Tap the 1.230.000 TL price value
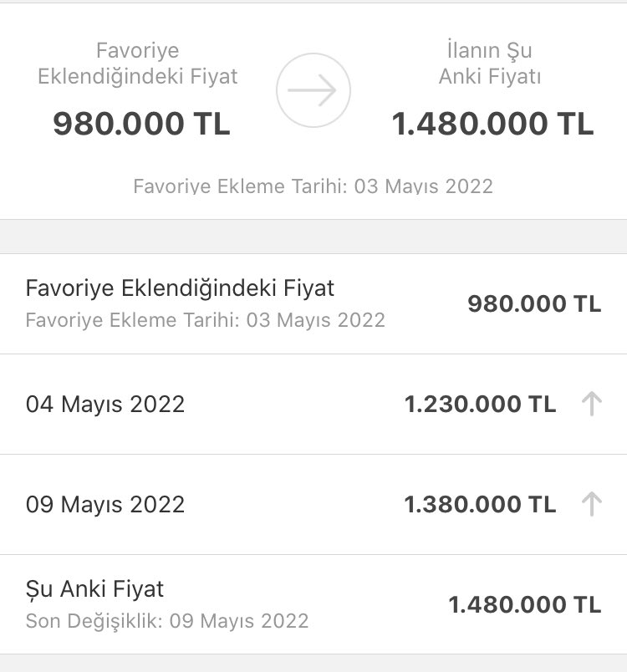 point(480,405)
